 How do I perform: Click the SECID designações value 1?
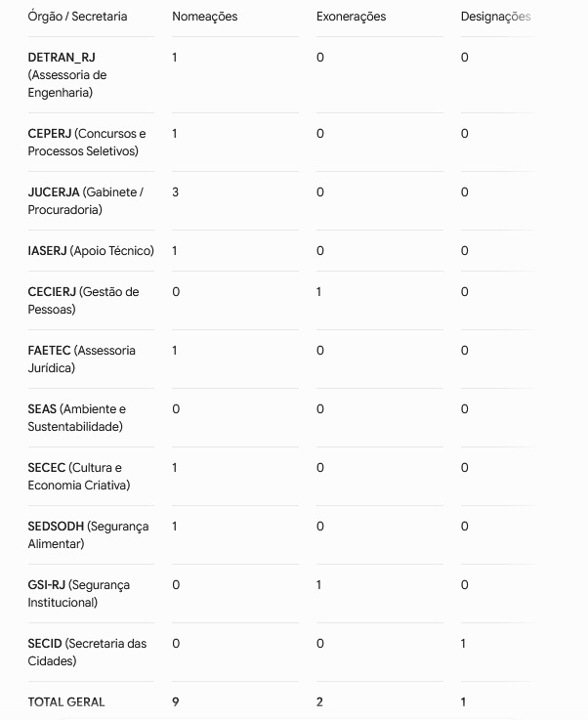pyautogui.click(x=464, y=644)
